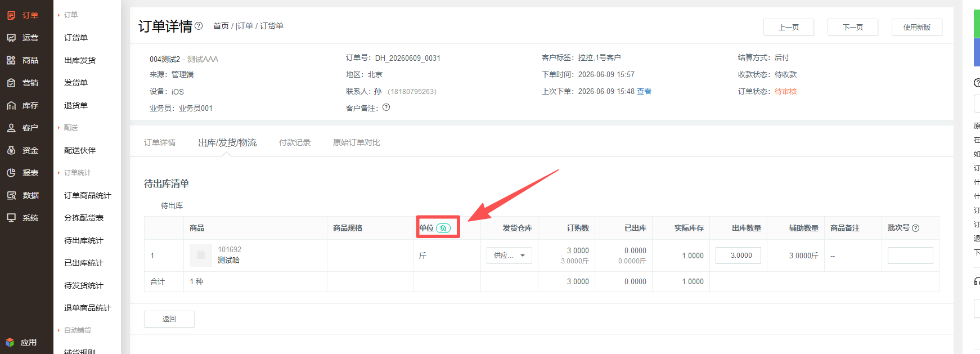This screenshot has height=354, width=980.
Task: Open the 客户 module in the sidebar
Action: pos(23,128)
